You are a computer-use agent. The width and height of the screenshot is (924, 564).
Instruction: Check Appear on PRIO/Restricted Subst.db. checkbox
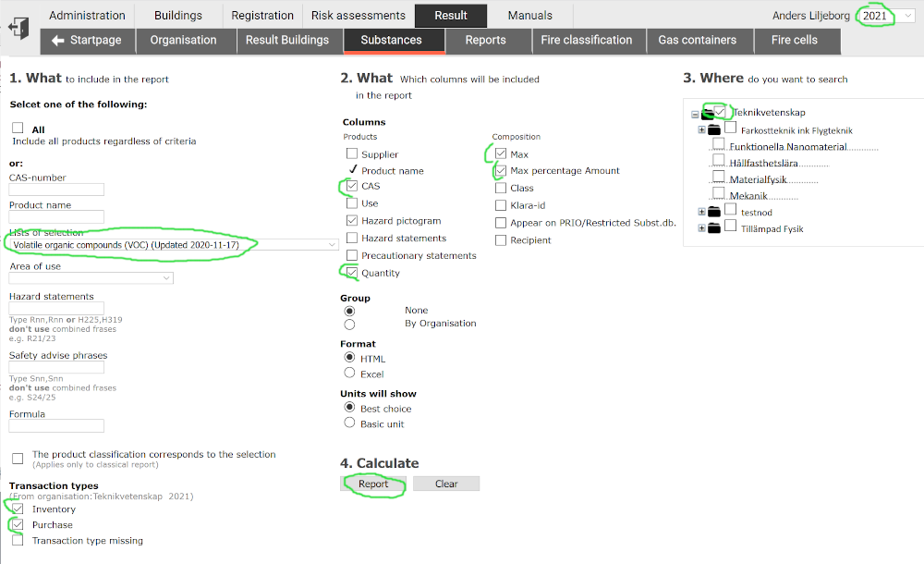point(501,223)
